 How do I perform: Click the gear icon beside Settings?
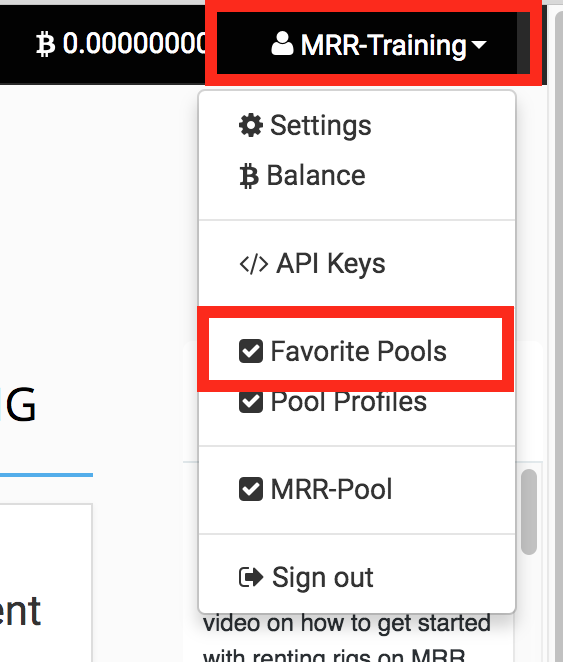pyautogui.click(x=251, y=125)
